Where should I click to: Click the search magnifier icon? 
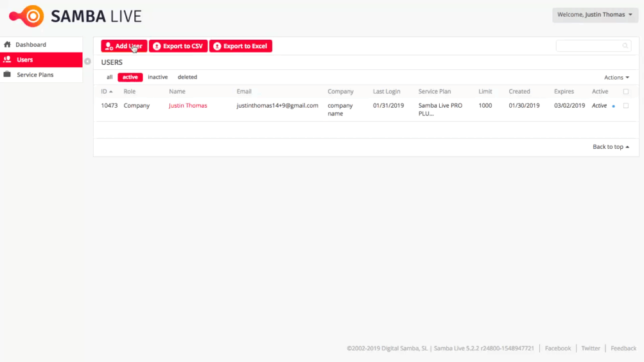[625, 46]
